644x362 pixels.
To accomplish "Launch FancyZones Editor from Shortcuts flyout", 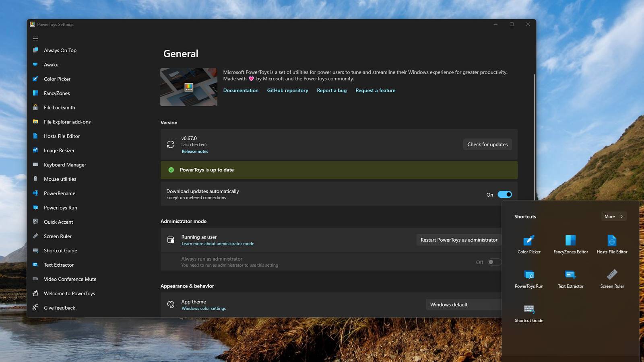I will pyautogui.click(x=570, y=244).
